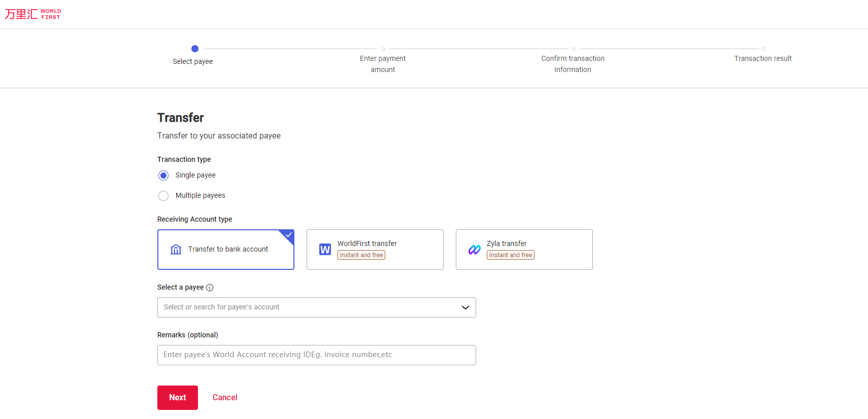Click the info icon beside Select a payee
The image size is (868, 419).
(x=210, y=288)
